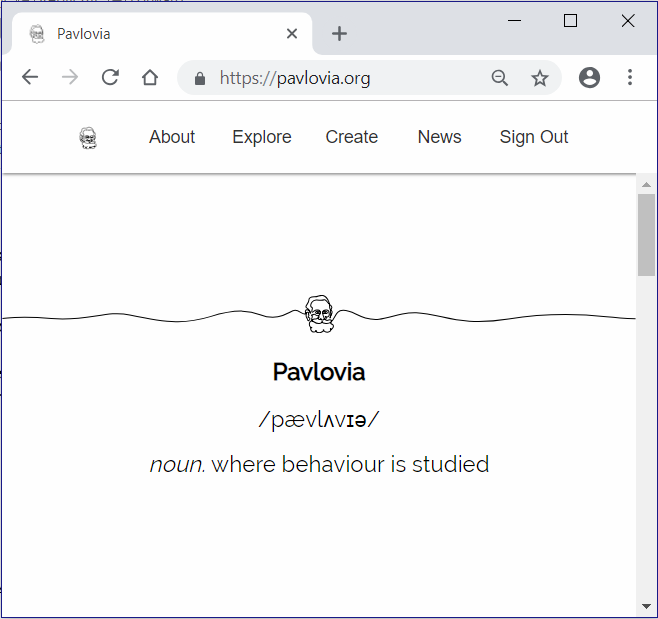Viewport: 658px width, 619px height.
Task: Click the scrollbar up arrow
Action: click(x=646, y=185)
